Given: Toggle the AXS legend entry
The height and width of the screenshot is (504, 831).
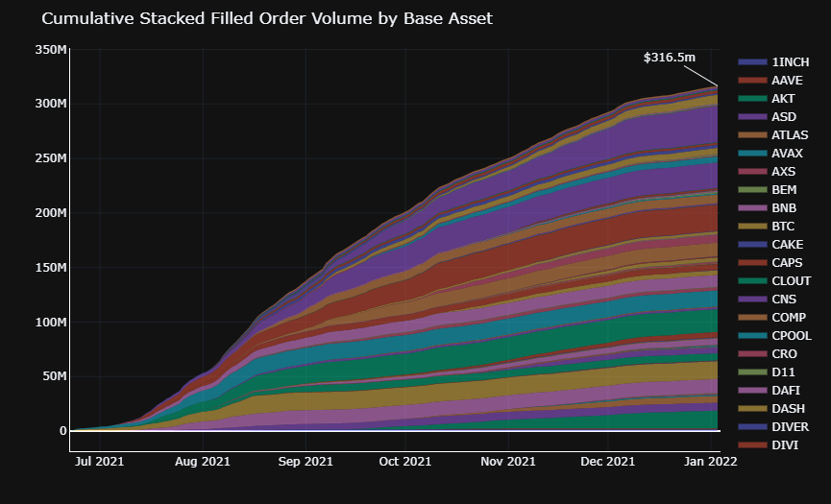Looking at the screenshot, I should click(767, 172).
